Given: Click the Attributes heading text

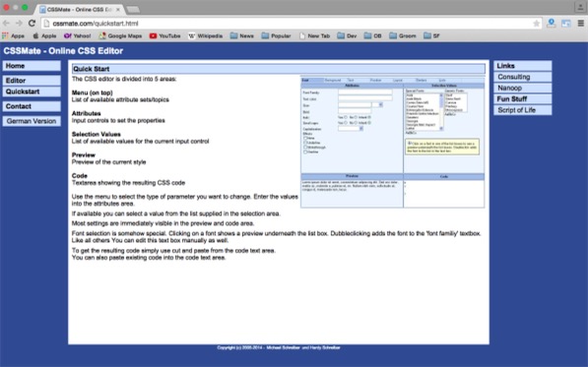Looking at the screenshot, I should [87, 113].
